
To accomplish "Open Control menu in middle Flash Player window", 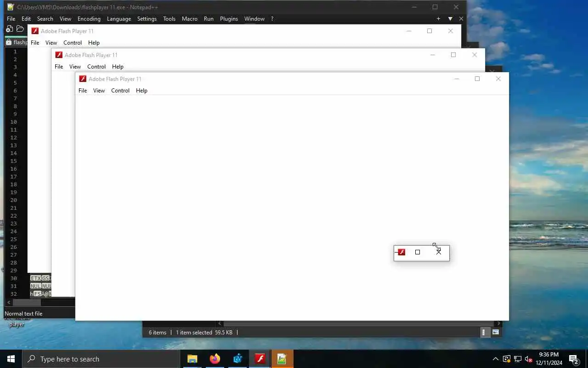I will click(x=96, y=67).
